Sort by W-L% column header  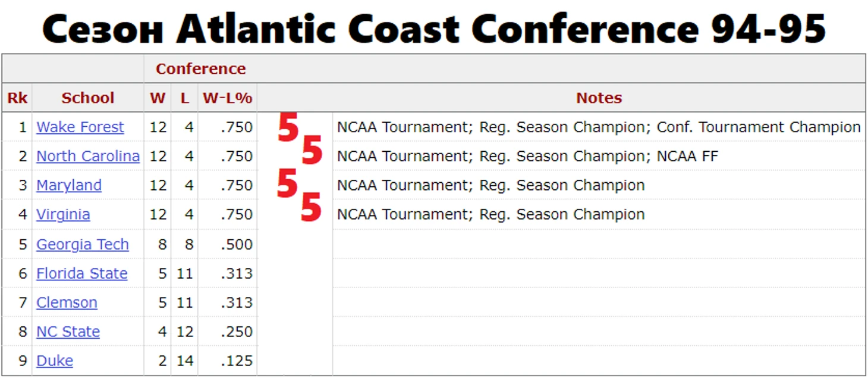coord(228,98)
